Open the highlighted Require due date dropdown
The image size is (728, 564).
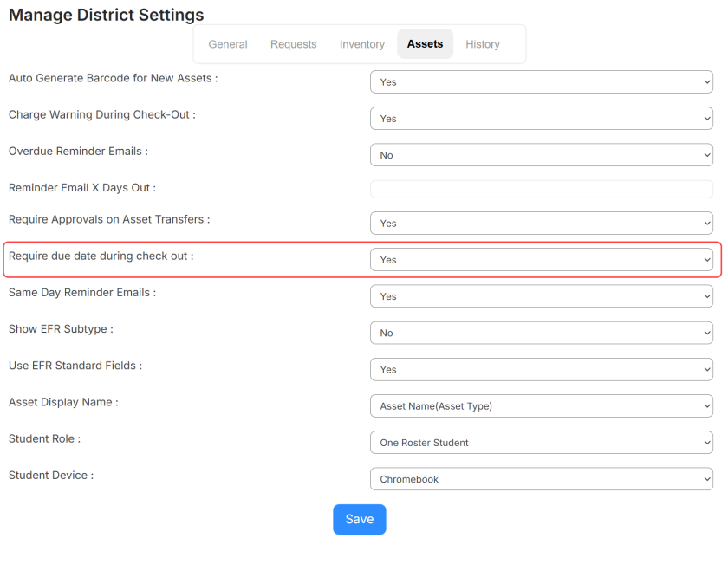coord(541,259)
